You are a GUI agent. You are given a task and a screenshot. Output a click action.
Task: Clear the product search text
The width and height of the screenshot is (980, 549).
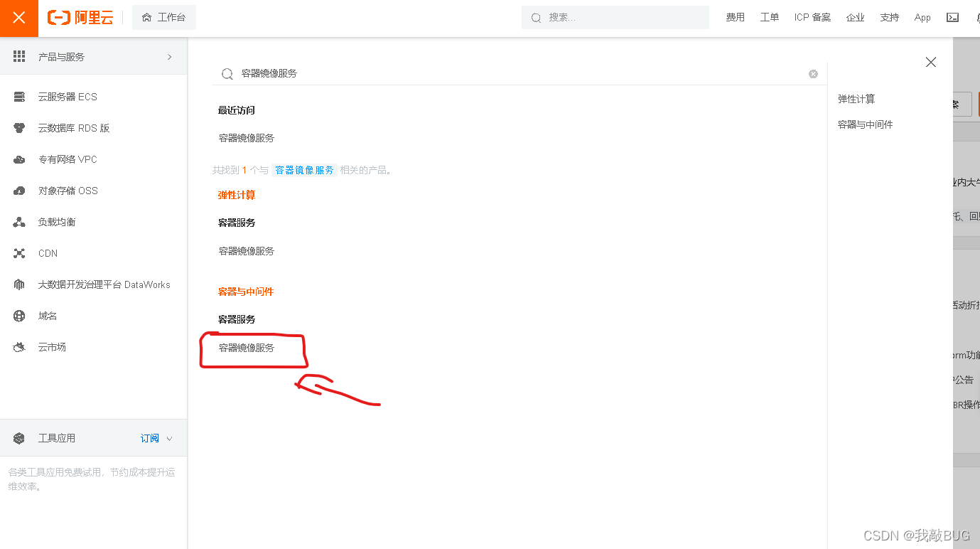[x=813, y=74]
